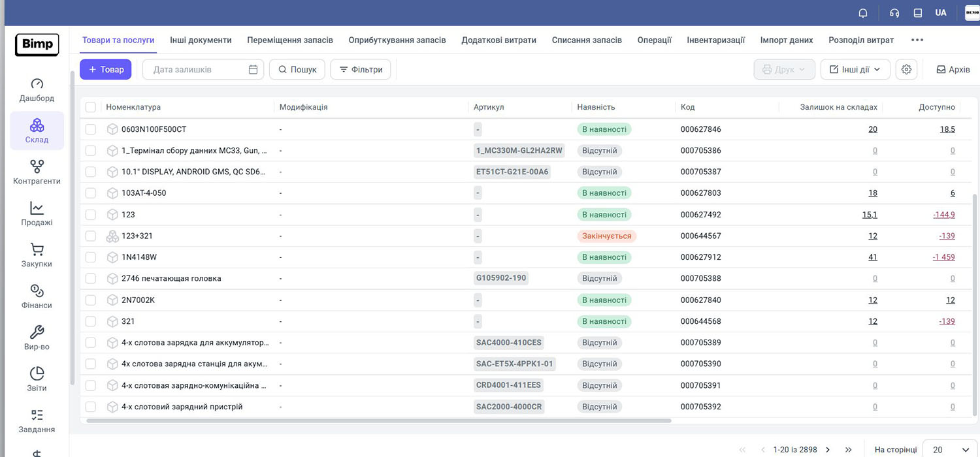Show more tabs via three dots
Screen dimensions: 980x457
(917, 40)
